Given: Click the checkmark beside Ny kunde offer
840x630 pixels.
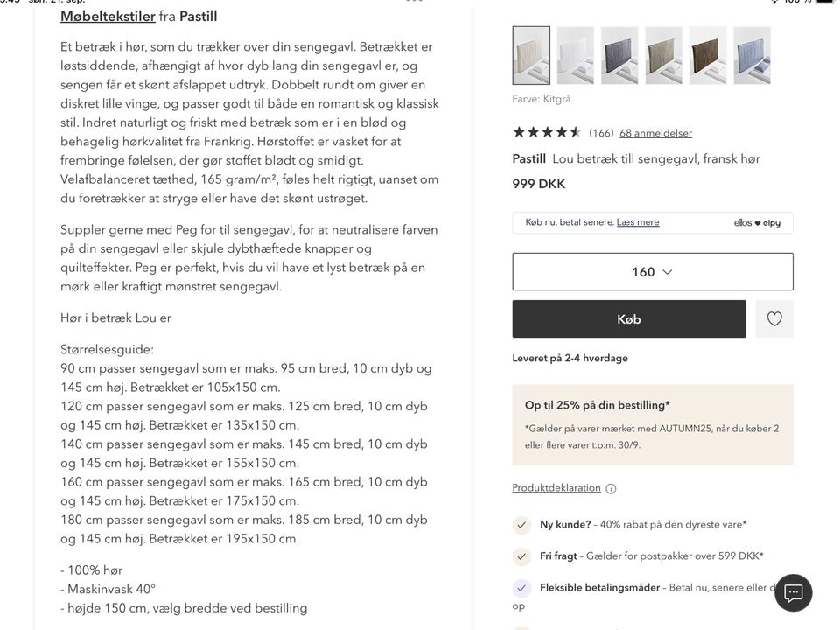Looking at the screenshot, I should 521,525.
